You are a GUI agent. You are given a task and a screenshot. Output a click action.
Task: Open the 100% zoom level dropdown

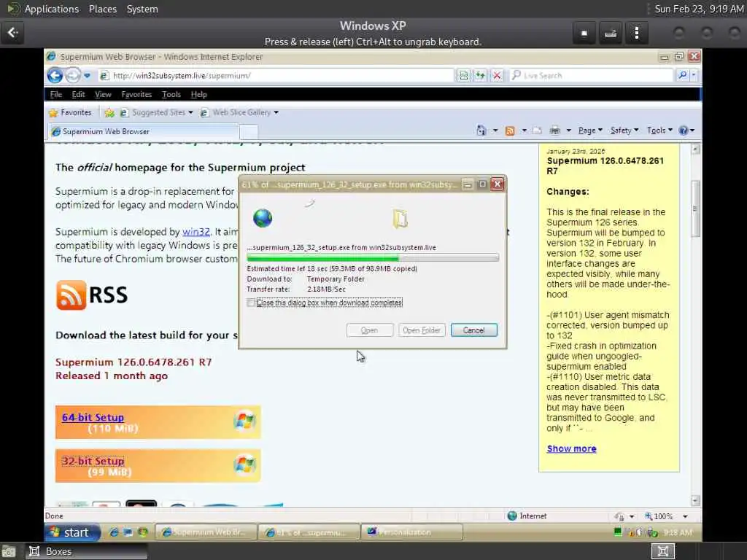[685, 516]
